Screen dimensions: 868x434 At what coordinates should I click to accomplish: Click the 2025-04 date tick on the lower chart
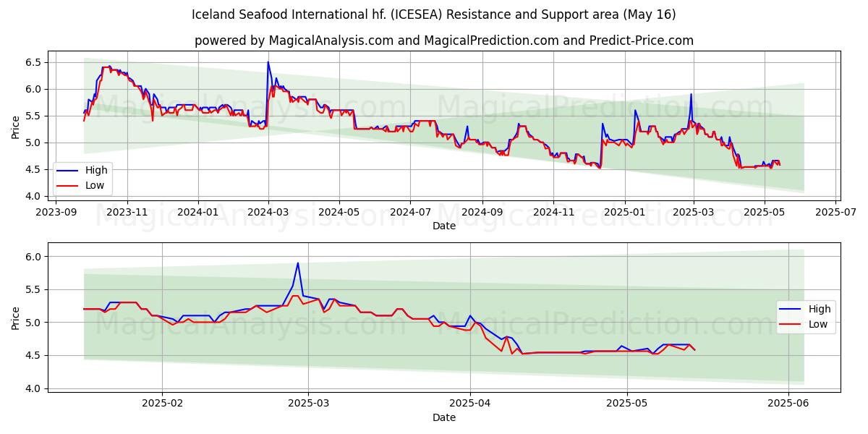pyautogui.click(x=470, y=404)
